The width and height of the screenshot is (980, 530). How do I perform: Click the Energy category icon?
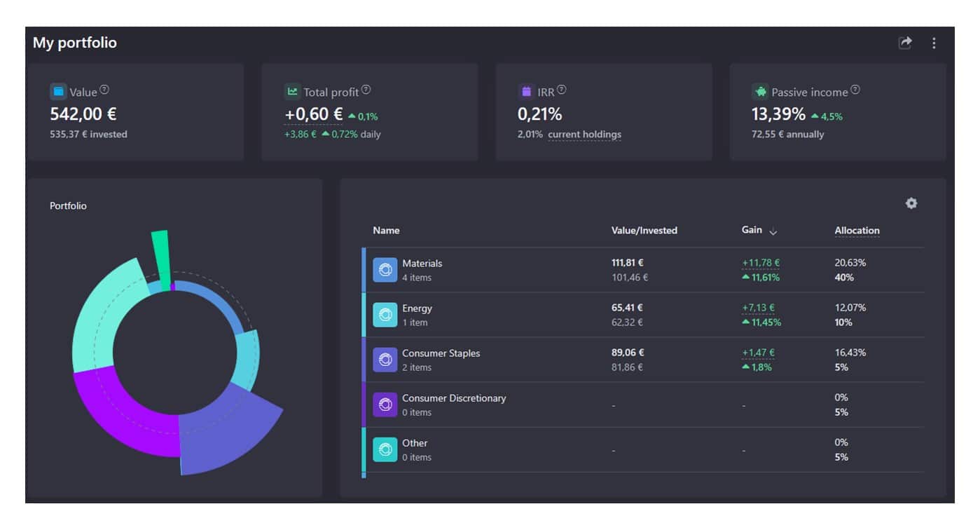(x=385, y=315)
